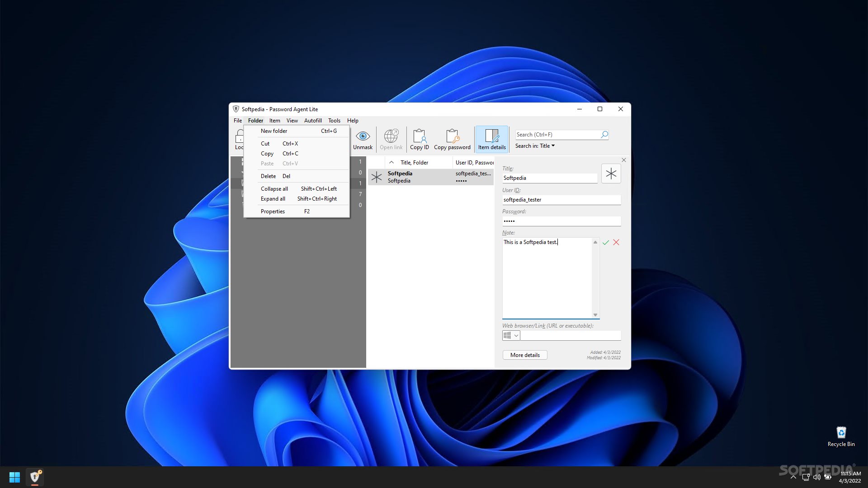Click the More details button

525,355
